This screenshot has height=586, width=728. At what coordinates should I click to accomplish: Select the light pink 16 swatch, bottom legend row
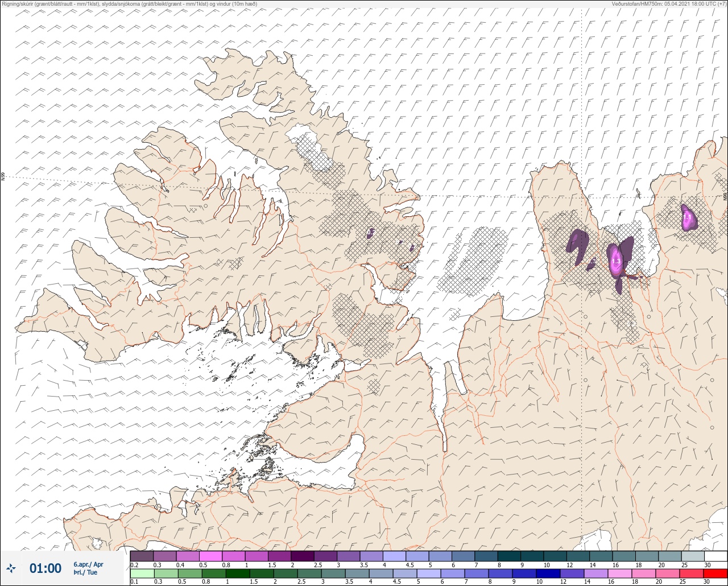619,573
